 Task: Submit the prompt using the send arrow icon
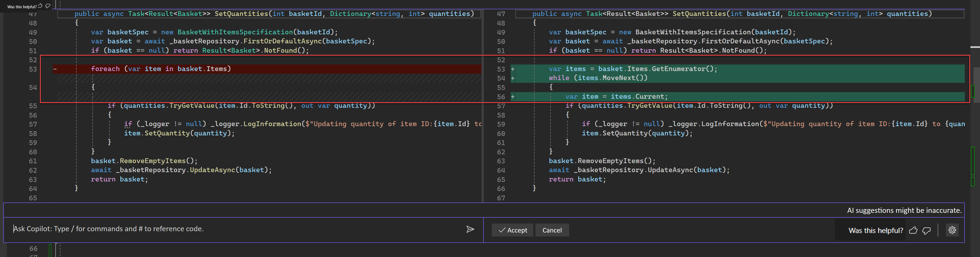pyautogui.click(x=470, y=229)
